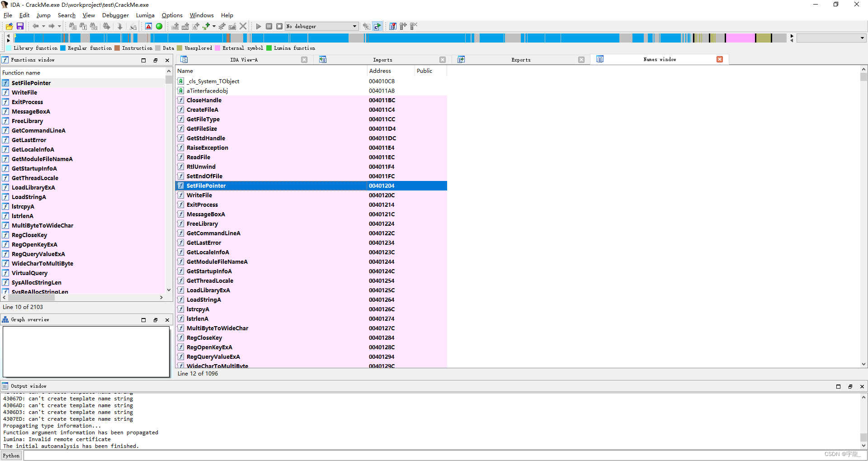The height and width of the screenshot is (461, 868).
Task: Click the green circle status icon
Action: tap(159, 26)
